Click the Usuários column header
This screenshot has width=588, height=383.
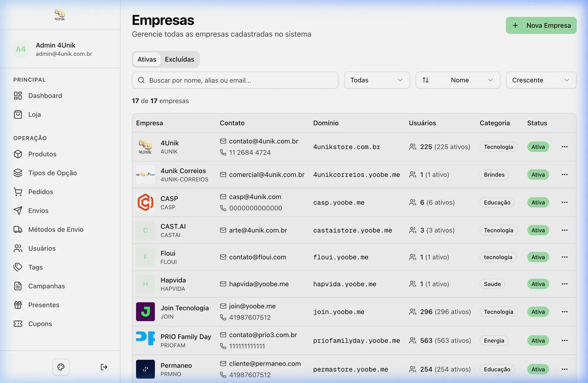click(x=423, y=123)
